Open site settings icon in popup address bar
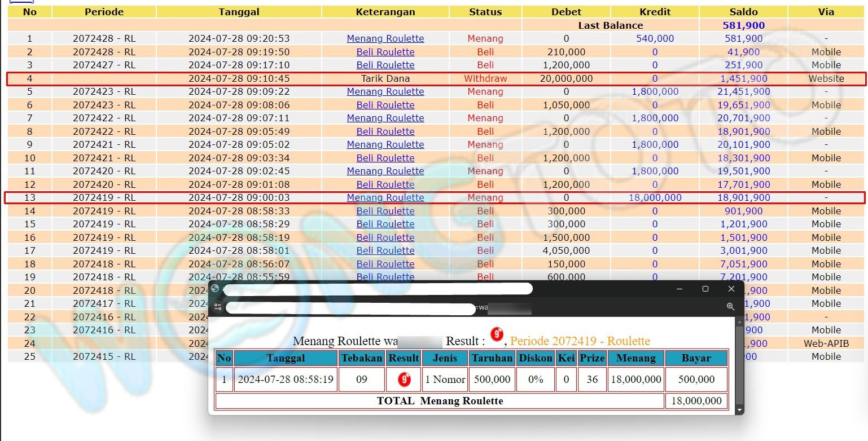The height and width of the screenshot is (441, 868). click(218, 308)
